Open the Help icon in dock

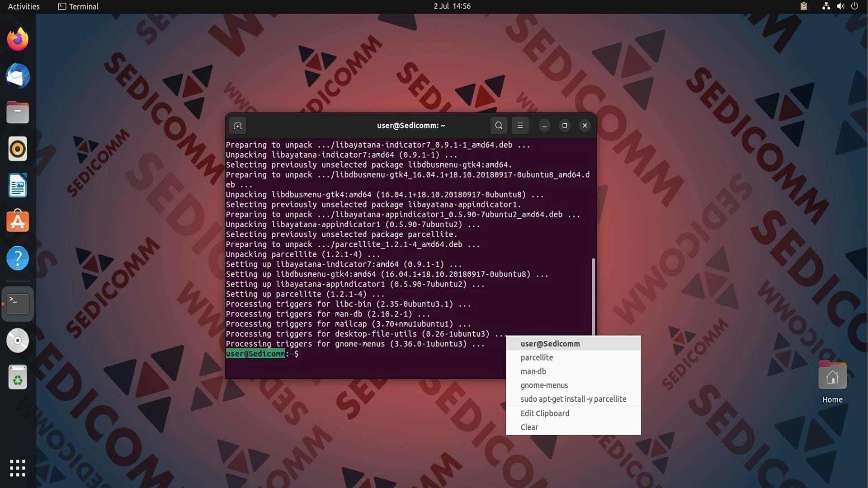coord(18,258)
